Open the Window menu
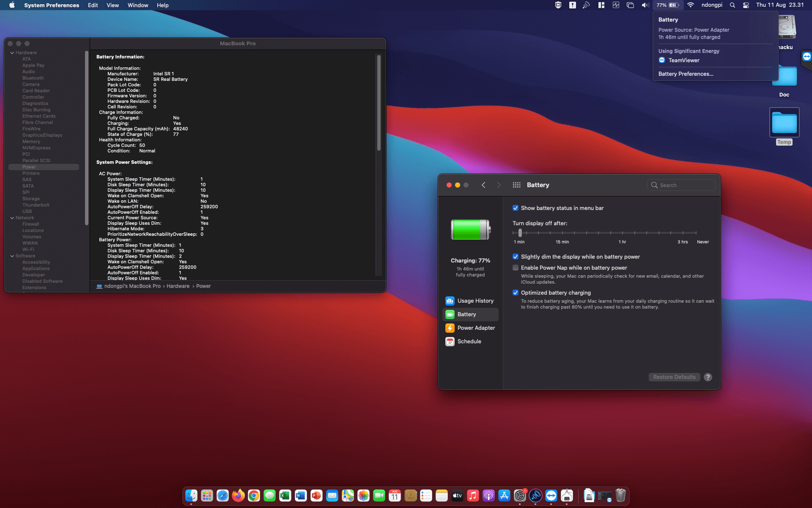This screenshot has width=812, height=508. pyautogui.click(x=137, y=5)
